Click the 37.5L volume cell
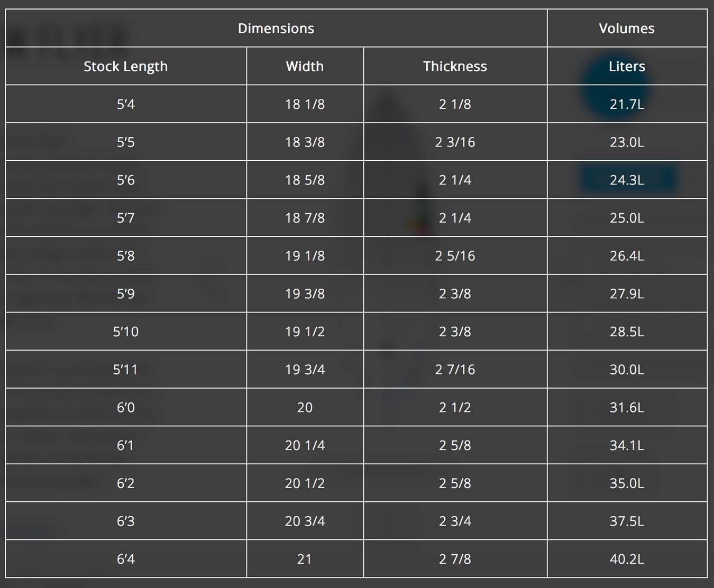Image resolution: width=714 pixels, height=588 pixels. click(627, 521)
